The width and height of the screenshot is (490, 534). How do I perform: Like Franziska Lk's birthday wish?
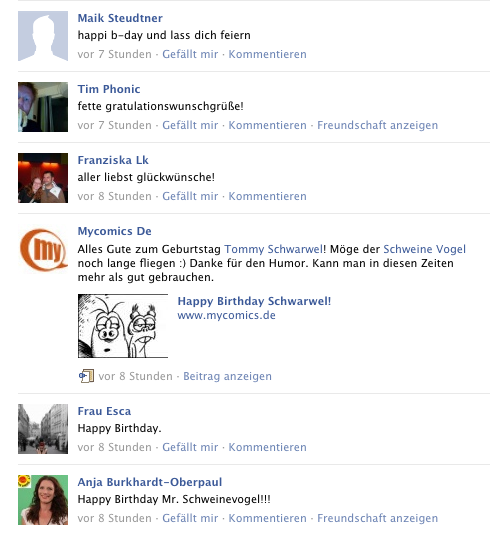point(190,196)
